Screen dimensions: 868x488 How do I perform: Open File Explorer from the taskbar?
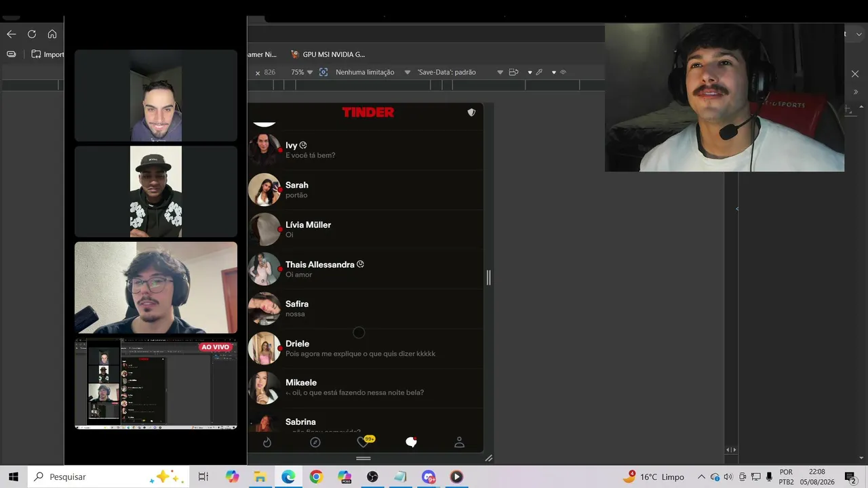(x=260, y=476)
